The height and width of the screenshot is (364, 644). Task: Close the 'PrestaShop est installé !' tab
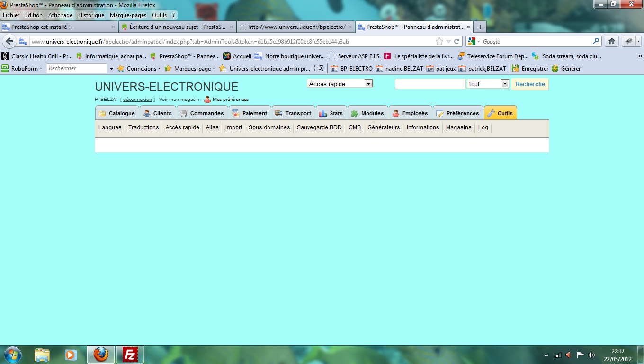pyautogui.click(x=113, y=27)
